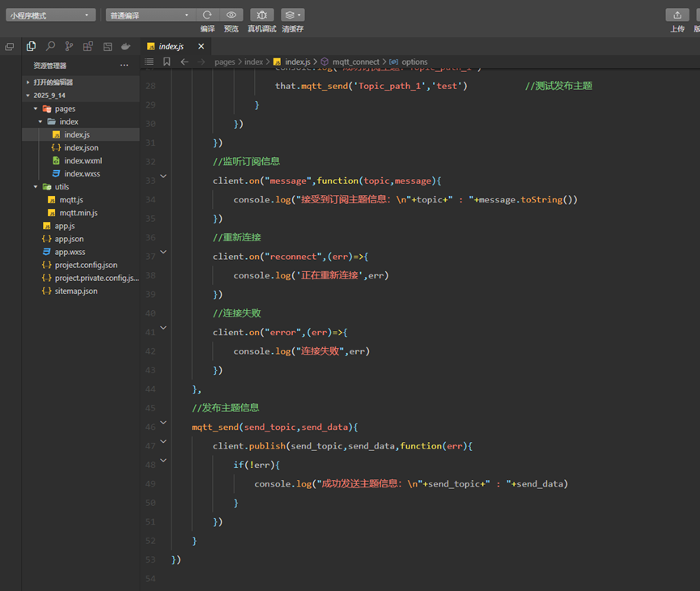Click the bookmark icon in breadcrumb bar
The width and height of the screenshot is (700, 591).
(x=167, y=62)
